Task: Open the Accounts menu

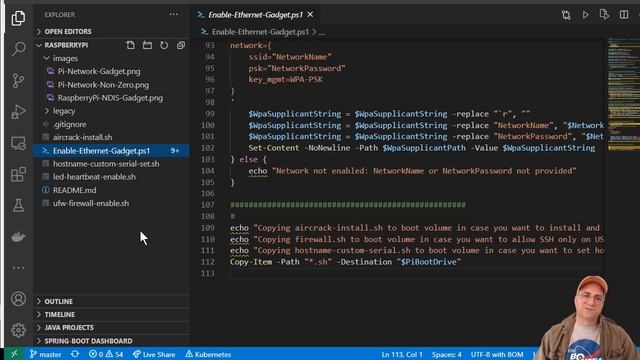Action: point(18,299)
